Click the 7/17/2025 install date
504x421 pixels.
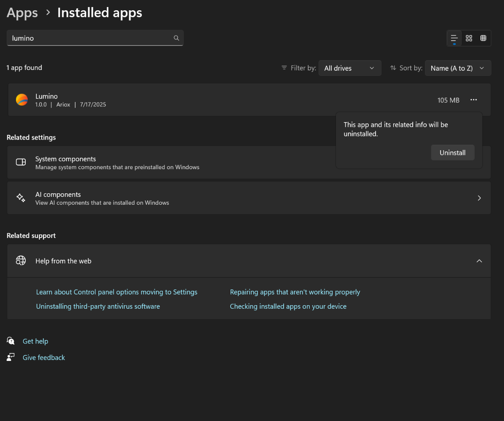pyautogui.click(x=93, y=105)
